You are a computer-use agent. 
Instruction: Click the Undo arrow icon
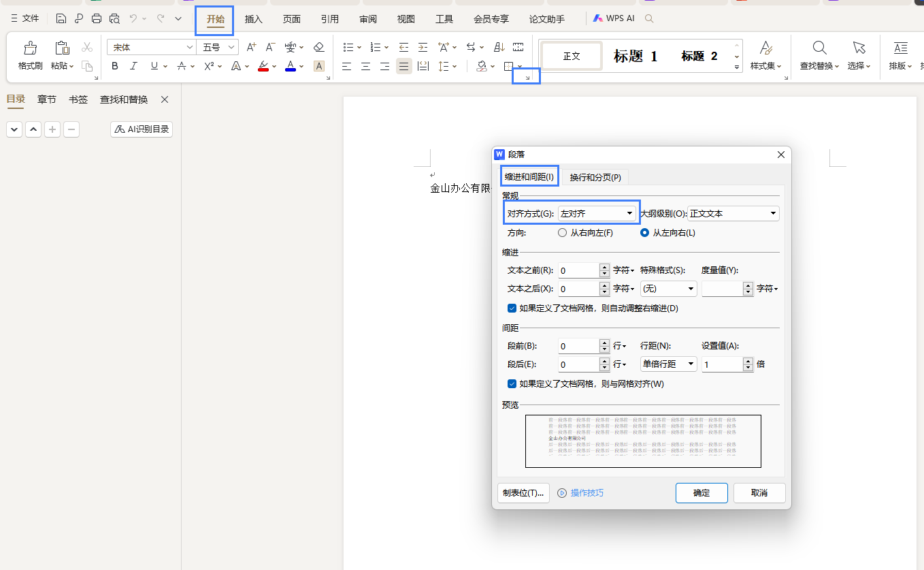pos(134,18)
